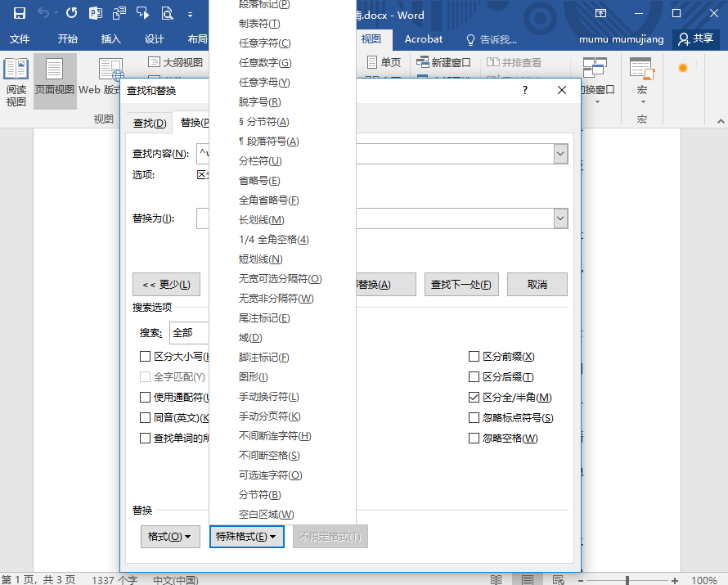Choose Any Digit (任意数字) from special menu

point(282,63)
